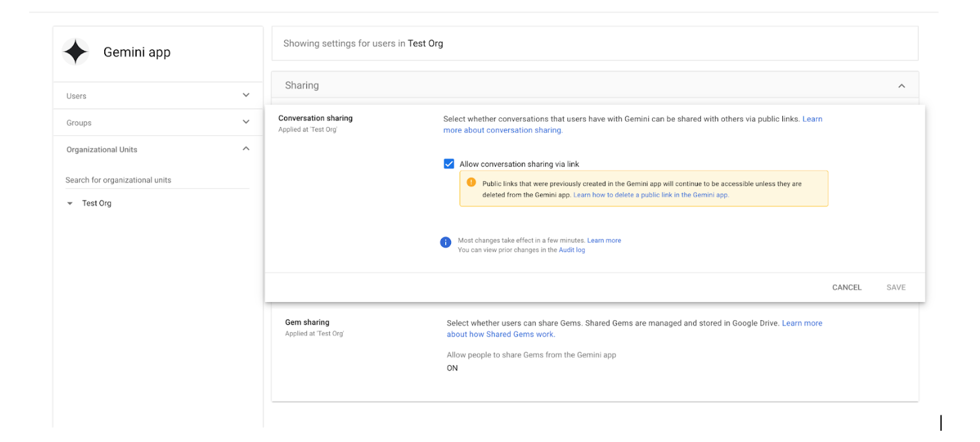980x442 pixels.
Task: Click the CANCEL button
Action: click(x=846, y=287)
